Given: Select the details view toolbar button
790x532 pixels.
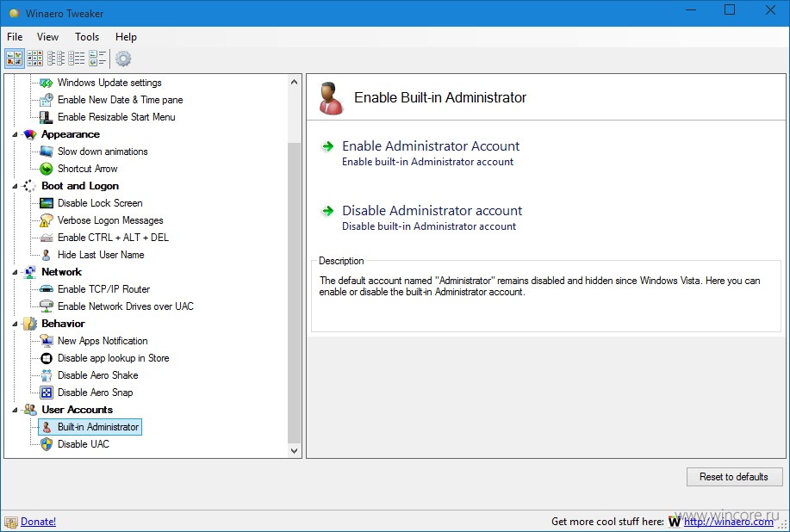Looking at the screenshot, I should coord(97,59).
